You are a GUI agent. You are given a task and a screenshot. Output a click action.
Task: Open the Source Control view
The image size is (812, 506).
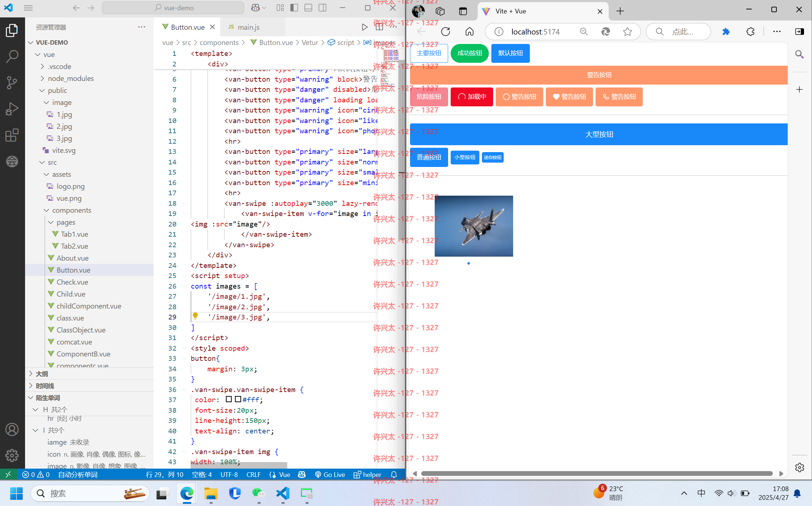12,83
